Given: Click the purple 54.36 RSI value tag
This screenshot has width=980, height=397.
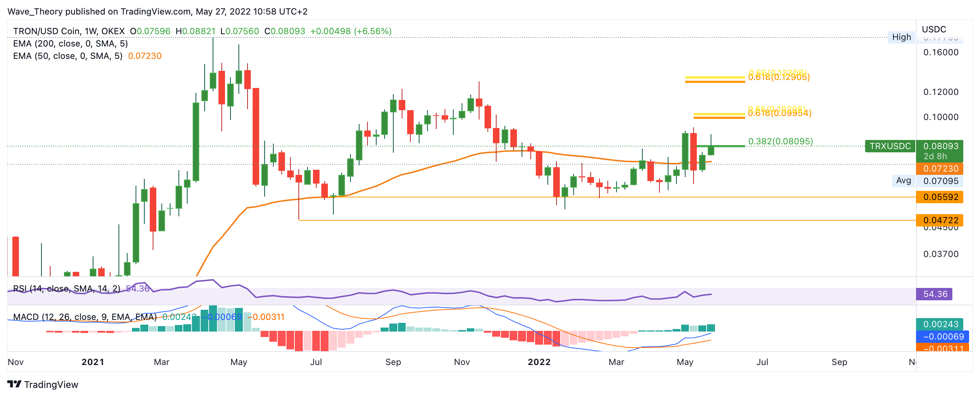Looking at the screenshot, I should [x=935, y=294].
